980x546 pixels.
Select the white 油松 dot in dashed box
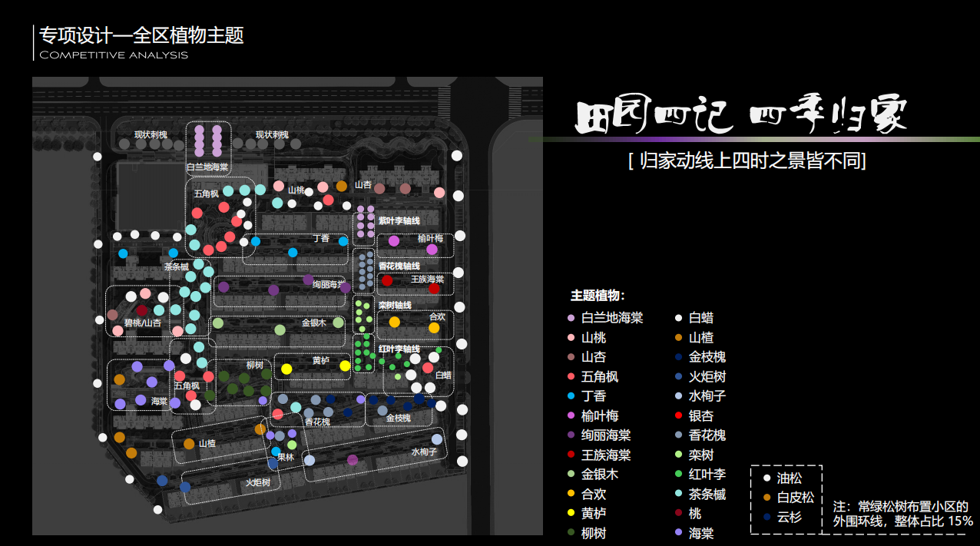pos(766,478)
